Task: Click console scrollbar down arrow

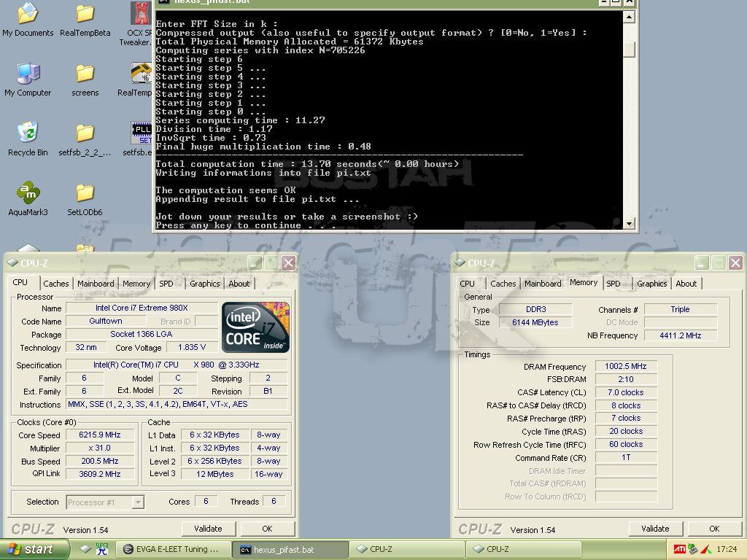Action: 629,223
